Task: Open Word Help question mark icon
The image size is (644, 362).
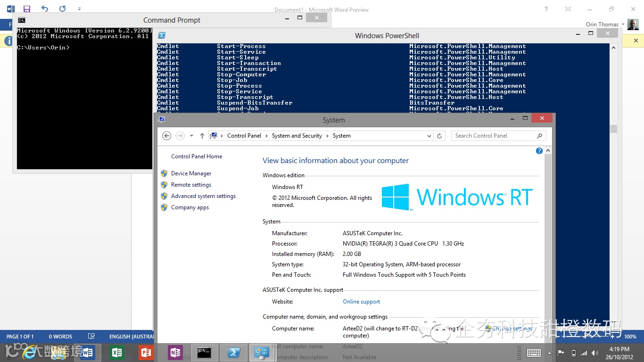Action: click(546, 9)
